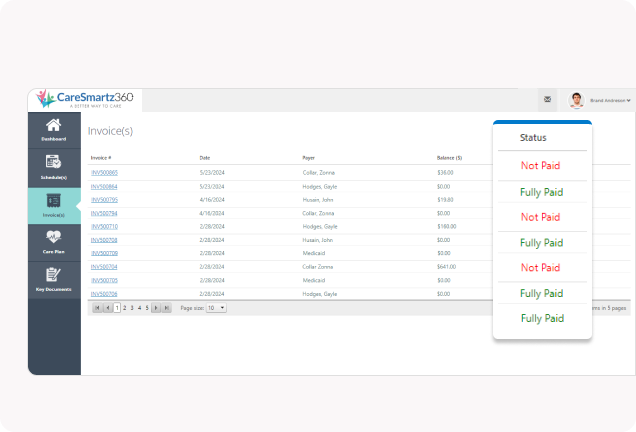
Task: Open the Dashboard home icon
Action: pyautogui.click(x=54, y=125)
